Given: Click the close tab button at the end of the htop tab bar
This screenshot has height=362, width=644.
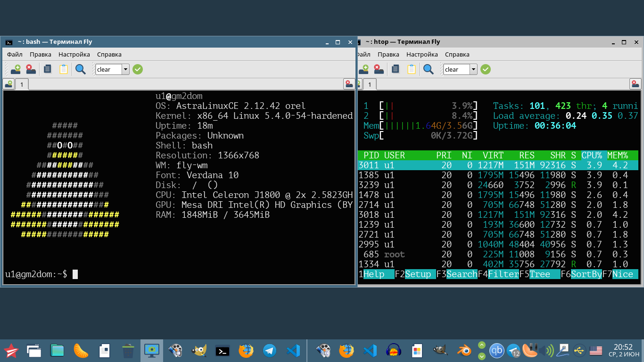Looking at the screenshot, I should 636,84.
